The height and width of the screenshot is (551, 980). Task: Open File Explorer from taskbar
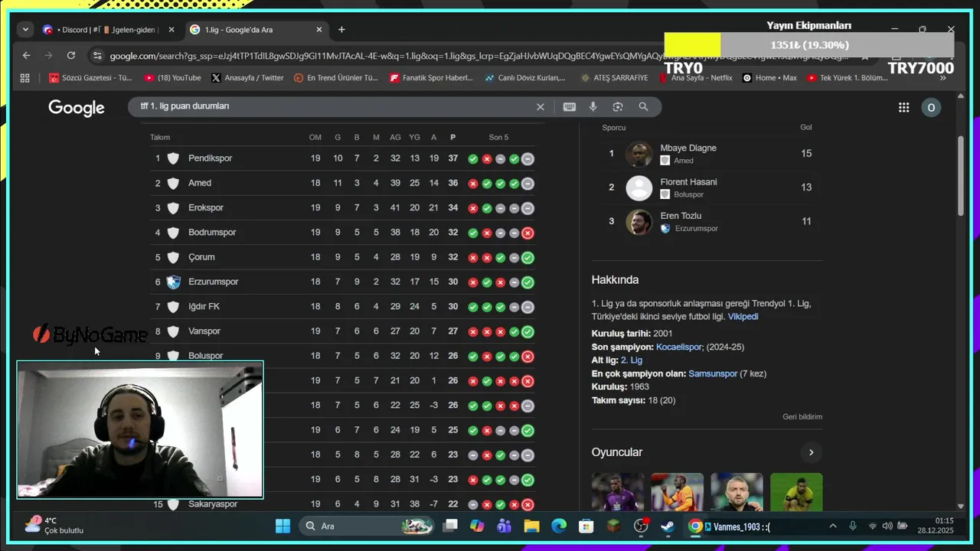[x=531, y=526]
